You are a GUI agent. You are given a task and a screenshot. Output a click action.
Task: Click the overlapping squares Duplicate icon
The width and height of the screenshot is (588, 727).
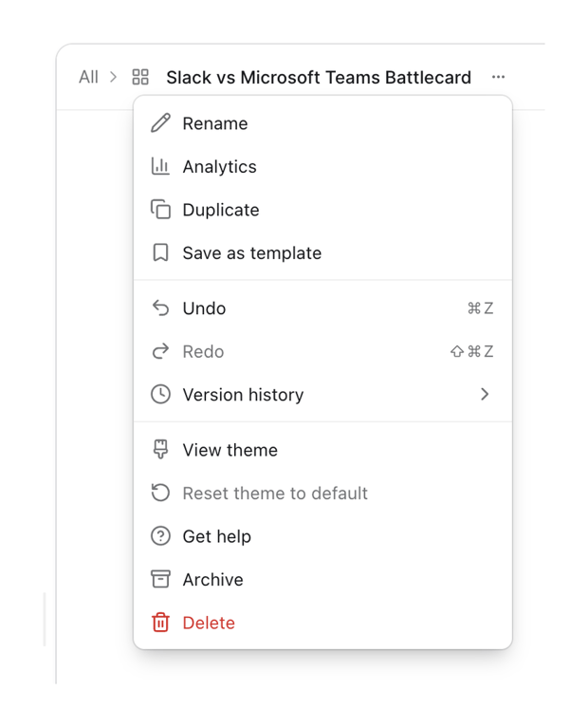[160, 210]
